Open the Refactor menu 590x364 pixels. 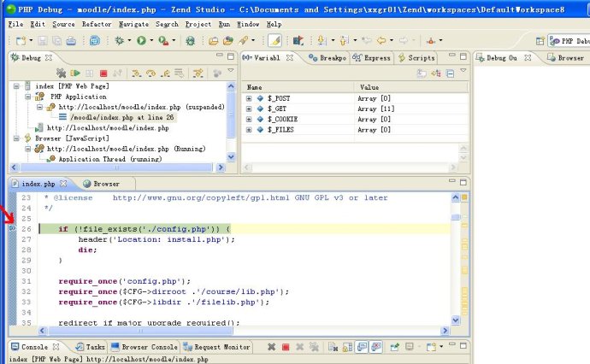click(x=97, y=24)
